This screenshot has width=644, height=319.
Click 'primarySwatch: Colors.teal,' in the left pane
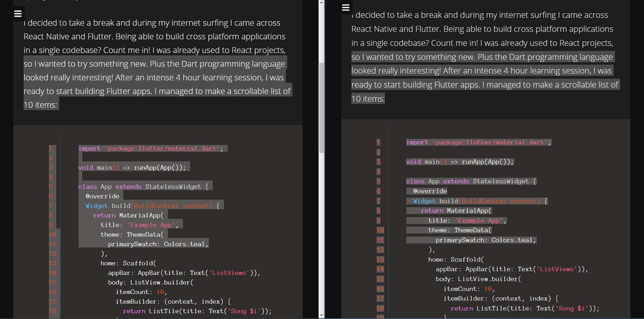(158, 244)
